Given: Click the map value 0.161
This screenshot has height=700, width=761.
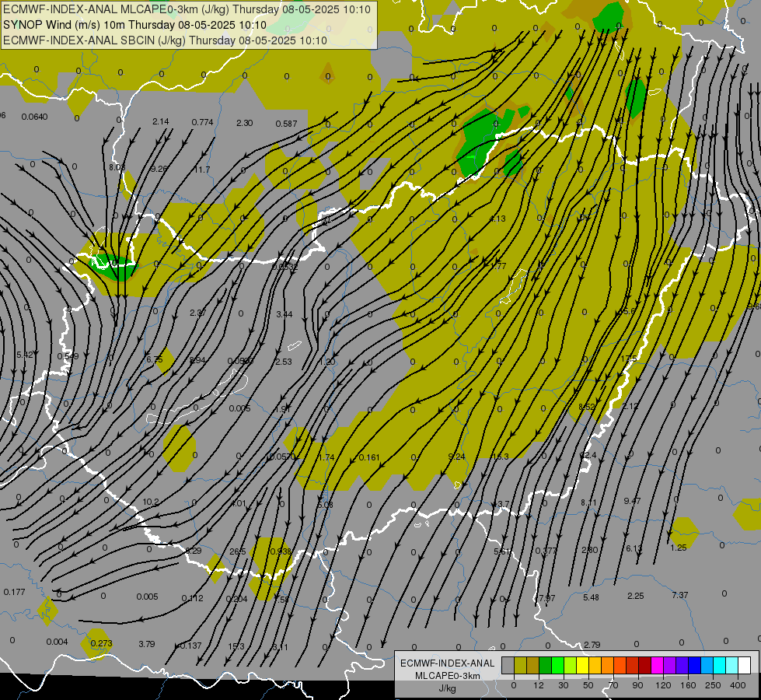Looking at the screenshot, I should pyautogui.click(x=369, y=457).
